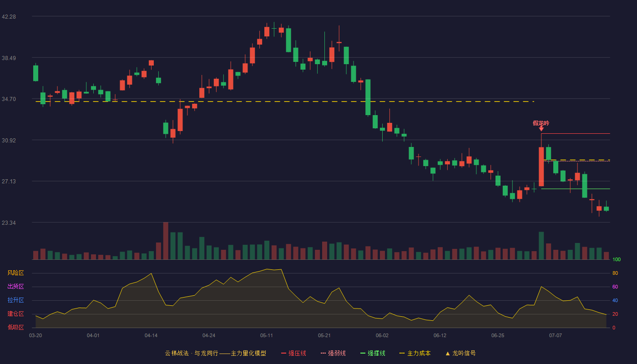Click the 42.28 price axis label
Screen dimensions: 637x364
(x=9, y=16)
